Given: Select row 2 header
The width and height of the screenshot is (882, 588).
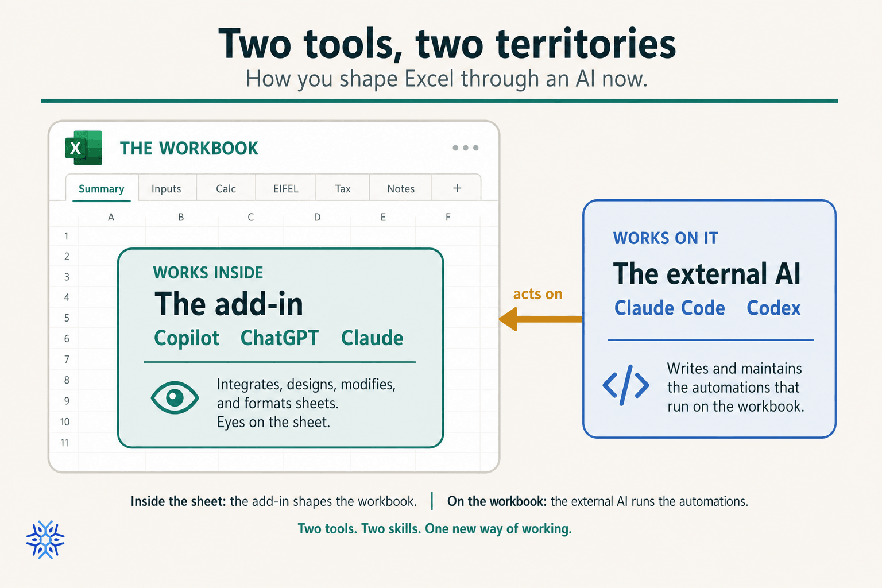Looking at the screenshot, I should click(67, 256).
